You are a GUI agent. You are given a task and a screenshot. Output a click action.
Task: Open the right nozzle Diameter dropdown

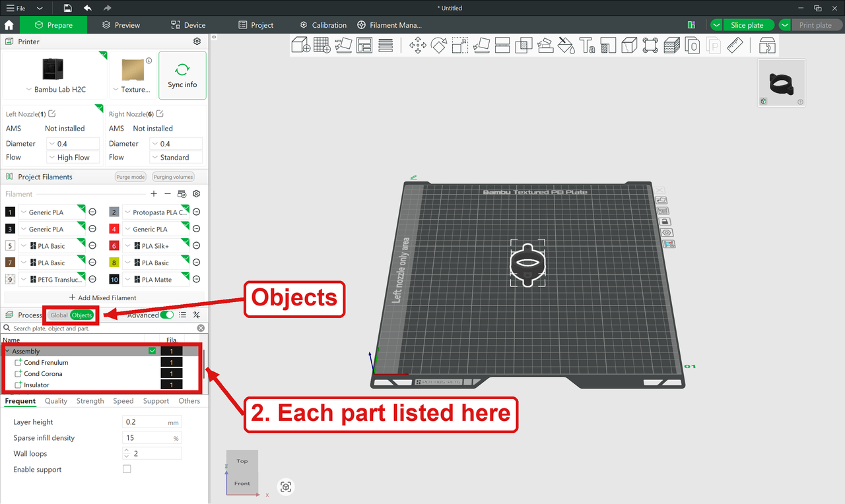(x=176, y=144)
